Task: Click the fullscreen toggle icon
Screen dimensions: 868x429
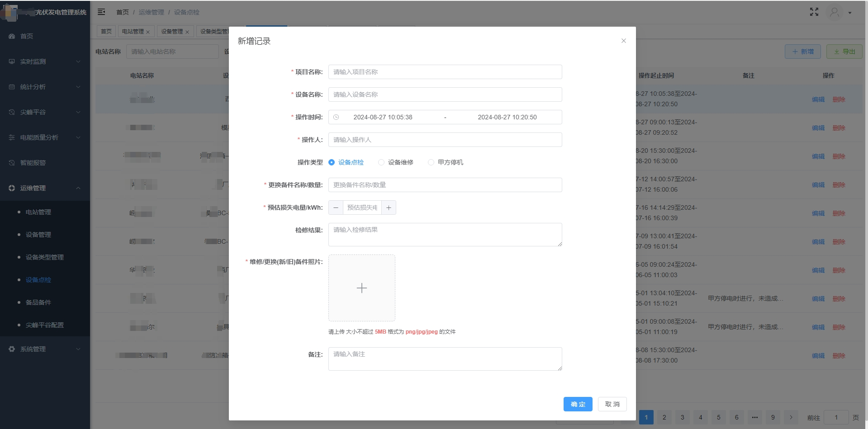Action: click(814, 12)
